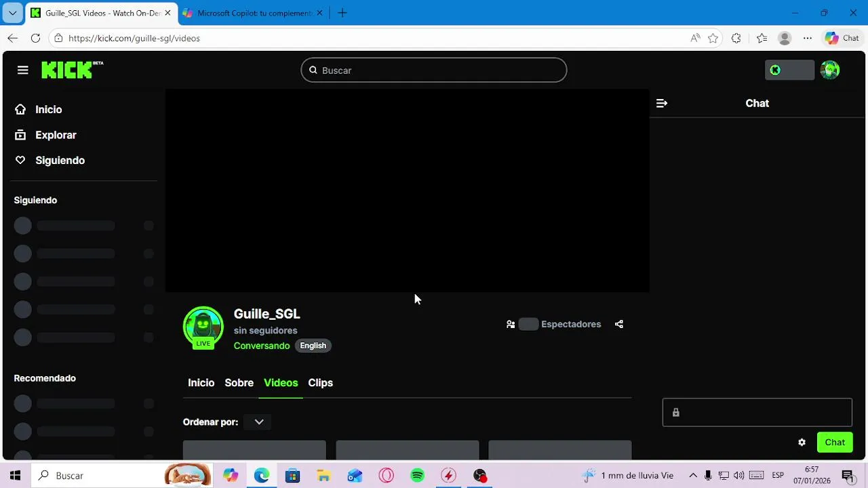This screenshot has height=488, width=868.
Task: Switch to the Inicio channel tab
Action: tap(201, 383)
